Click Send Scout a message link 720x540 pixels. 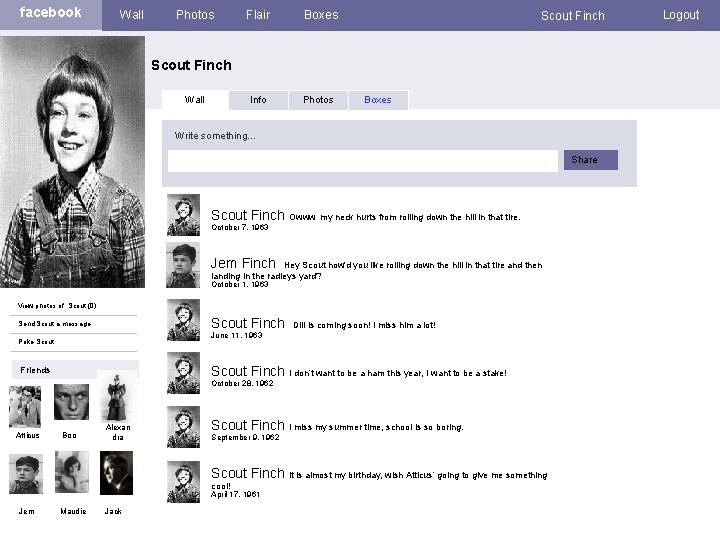point(55,324)
